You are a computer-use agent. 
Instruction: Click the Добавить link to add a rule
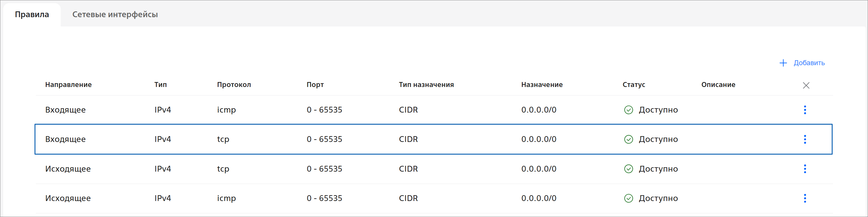pyautogui.click(x=809, y=63)
